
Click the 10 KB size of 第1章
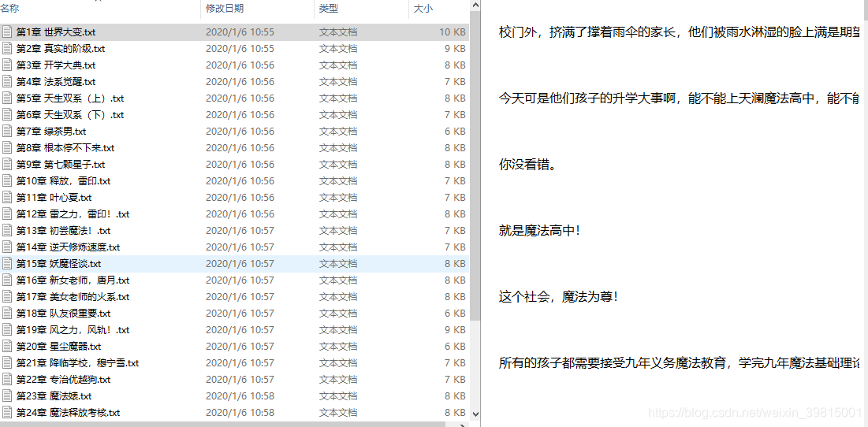pos(453,32)
